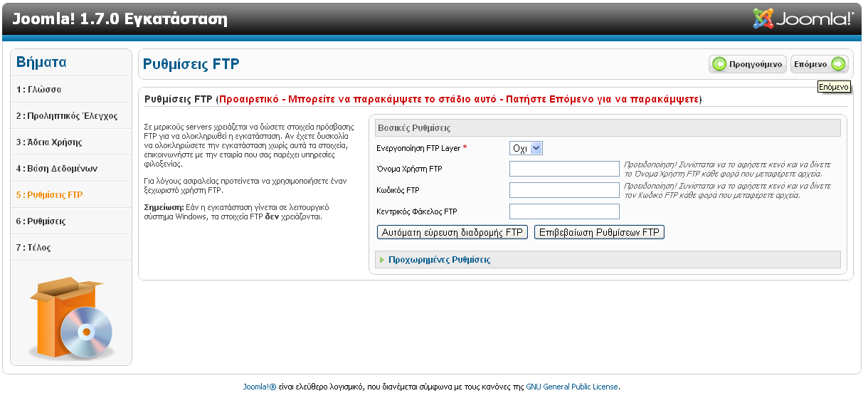Click the Επόμενο button

(x=820, y=64)
